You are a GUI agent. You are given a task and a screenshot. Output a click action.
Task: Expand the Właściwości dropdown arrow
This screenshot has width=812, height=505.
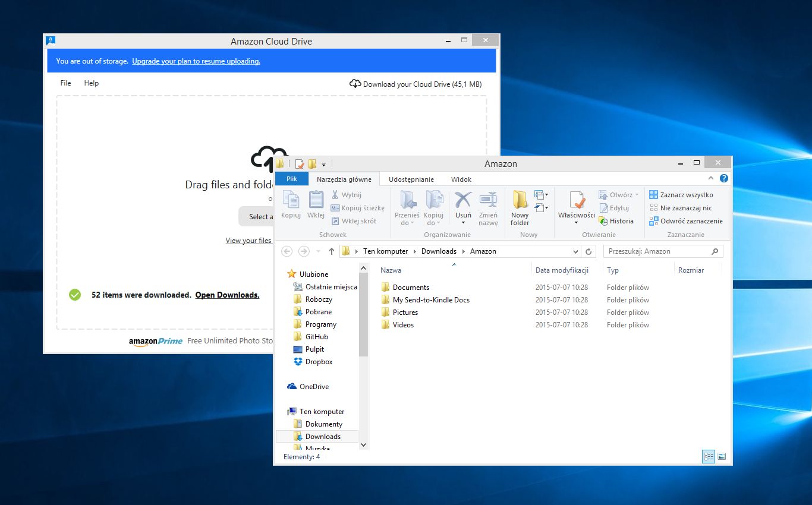tap(576, 223)
